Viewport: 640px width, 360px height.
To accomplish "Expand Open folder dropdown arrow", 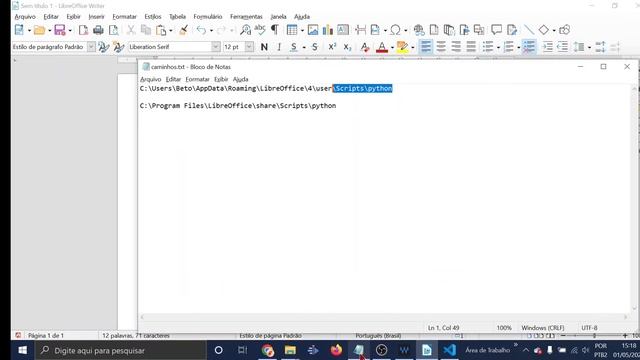I will [49, 30].
